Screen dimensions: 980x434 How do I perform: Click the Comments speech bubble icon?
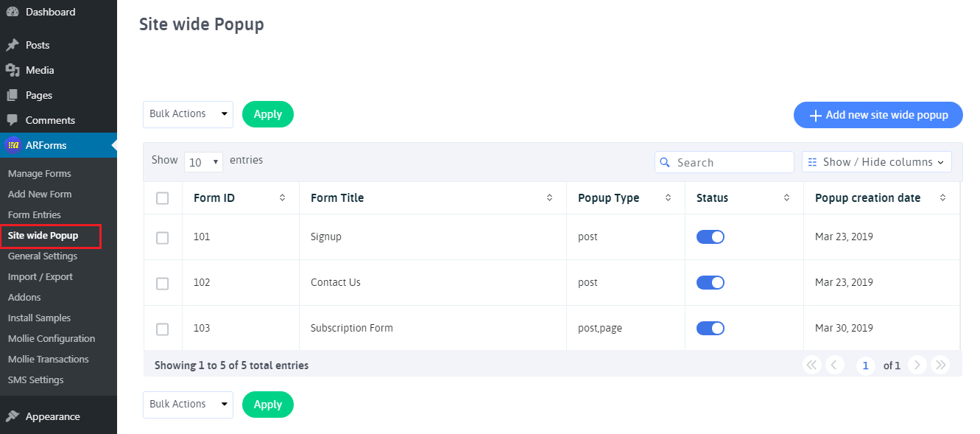[x=13, y=120]
